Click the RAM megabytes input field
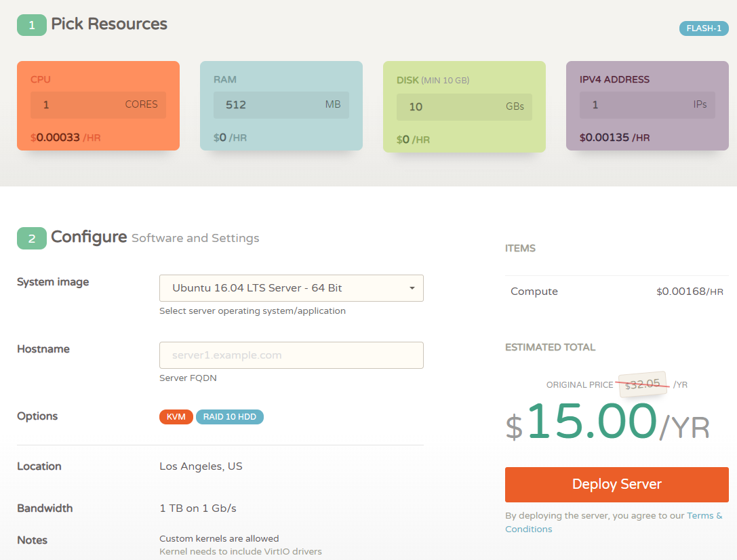The width and height of the screenshot is (737, 560). (264, 105)
